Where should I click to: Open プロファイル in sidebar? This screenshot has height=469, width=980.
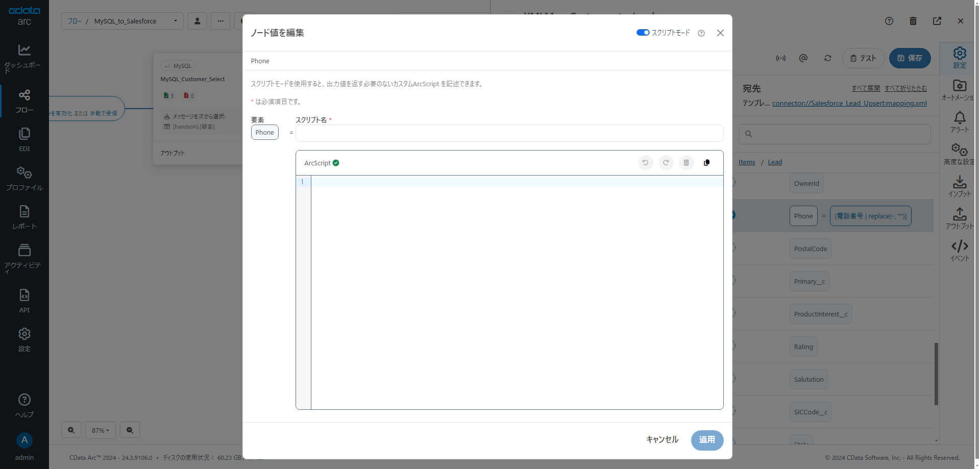[24, 179]
